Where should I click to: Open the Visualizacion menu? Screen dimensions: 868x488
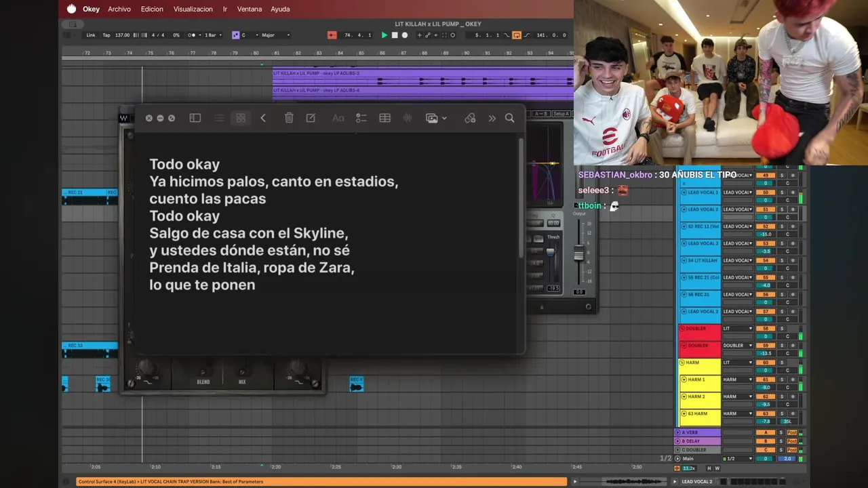coord(193,9)
